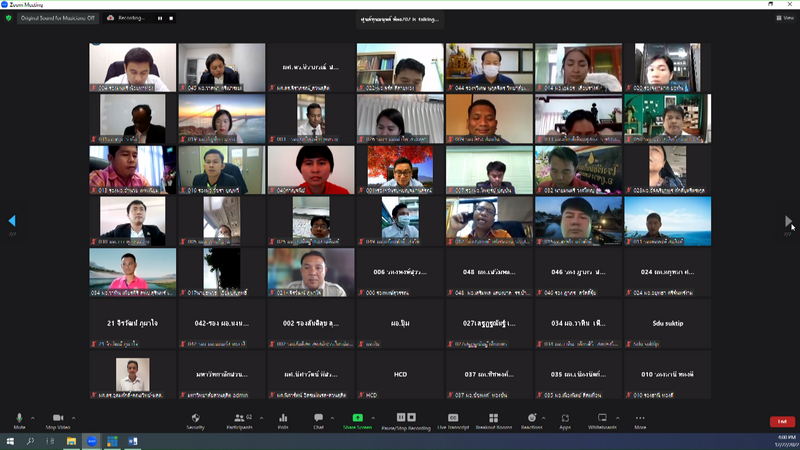This screenshot has width=800, height=450.
Task: Click the taskbar clock
Action: (x=786, y=441)
